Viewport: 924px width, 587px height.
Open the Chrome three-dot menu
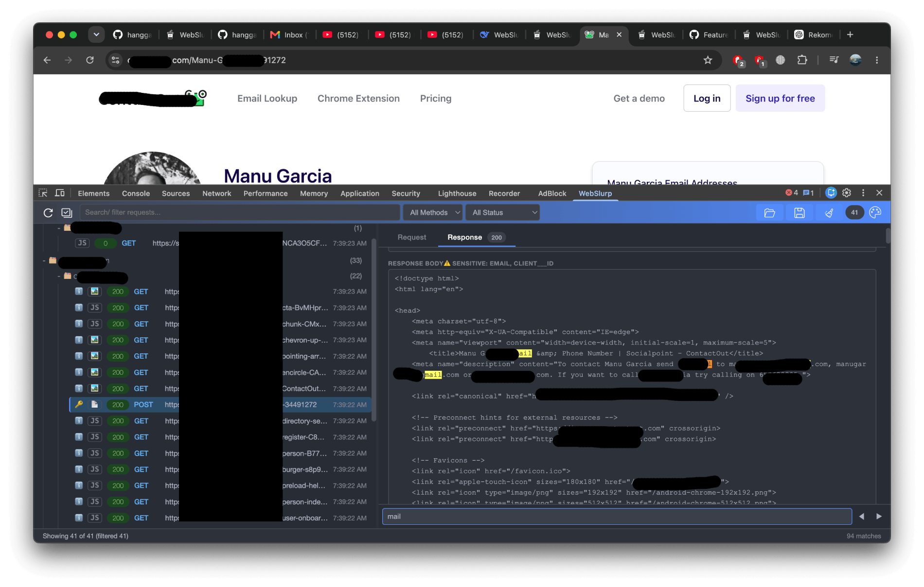coord(877,60)
